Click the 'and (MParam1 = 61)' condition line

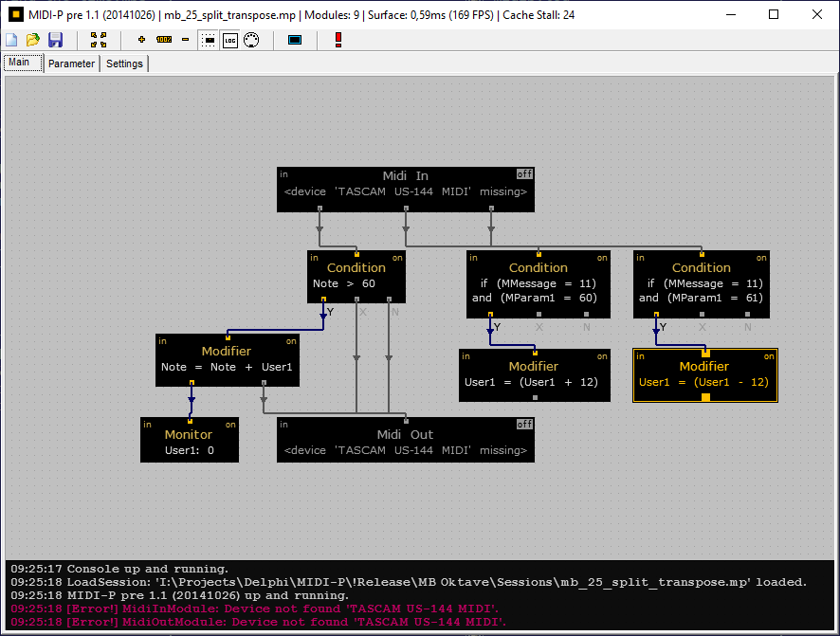[x=701, y=299]
